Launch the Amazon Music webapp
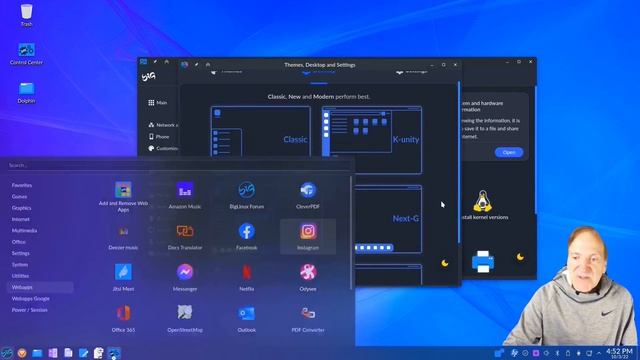 click(x=185, y=196)
